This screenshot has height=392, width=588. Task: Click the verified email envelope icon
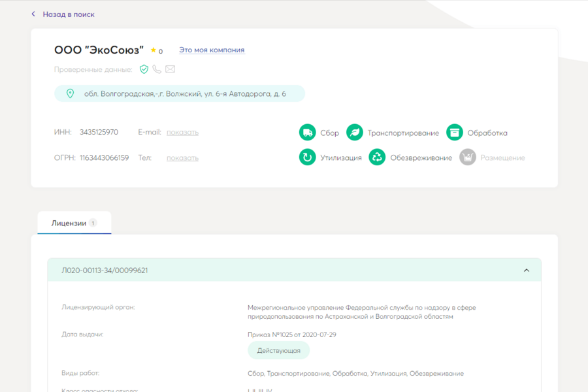(171, 69)
